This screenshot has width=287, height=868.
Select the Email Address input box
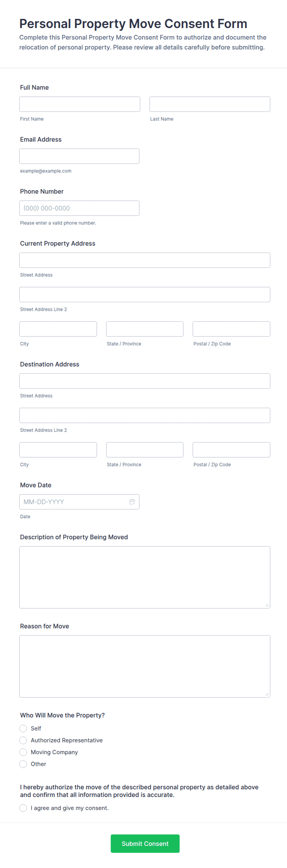tap(79, 156)
